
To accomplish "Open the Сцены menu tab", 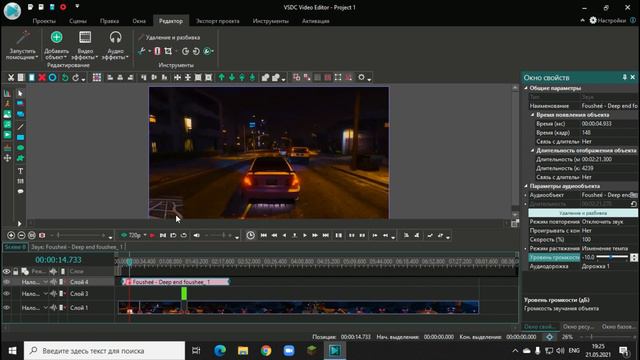I will point(78,21).
